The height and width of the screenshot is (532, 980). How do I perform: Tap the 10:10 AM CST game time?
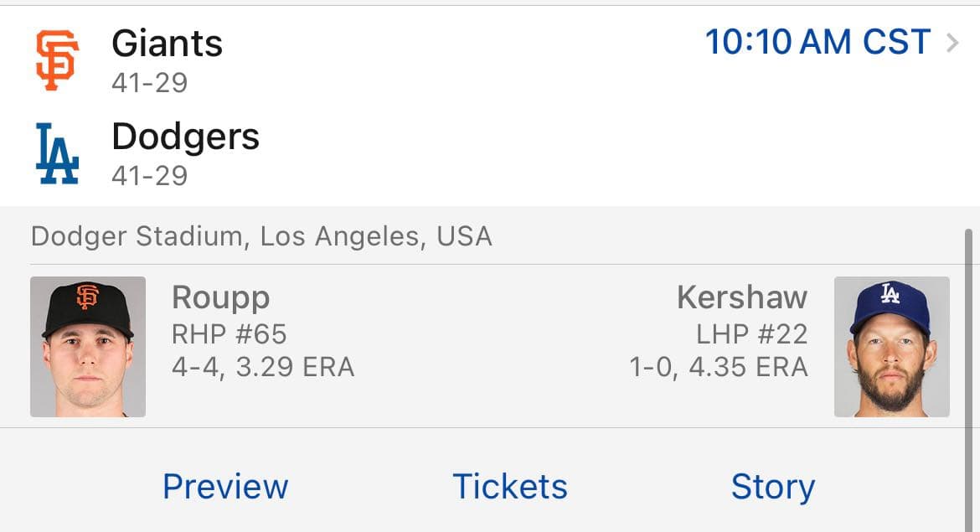coord(818,42)
